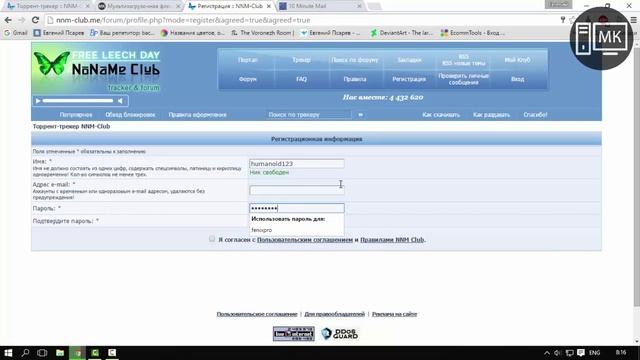This screenshot has width=640, height=360.
Task: Close the Регистрация NNM-Club tab
Action: tap(269, 6)
